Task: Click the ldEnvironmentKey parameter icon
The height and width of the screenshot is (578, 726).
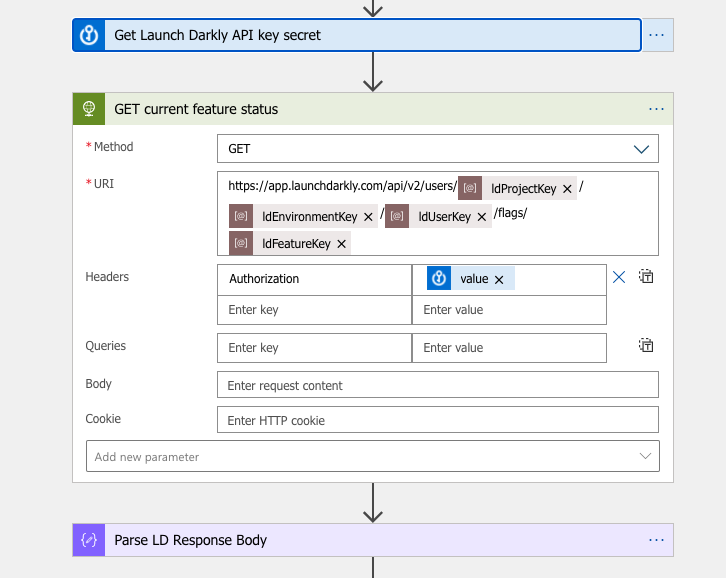Action: coord(241,216)
